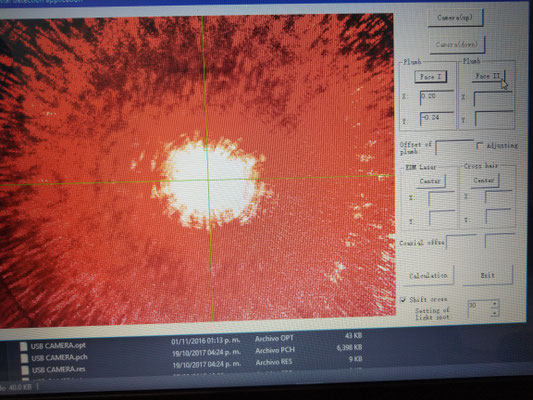Click the Face I X value field
Viewport: 533px width, 400px height.
pyautogui.click(x=437, y=98)
